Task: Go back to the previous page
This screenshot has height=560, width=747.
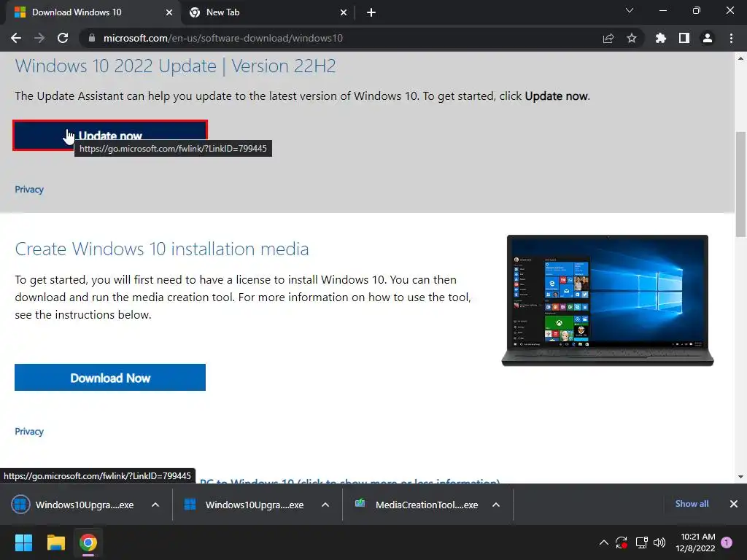Action: tap(16, 38)
